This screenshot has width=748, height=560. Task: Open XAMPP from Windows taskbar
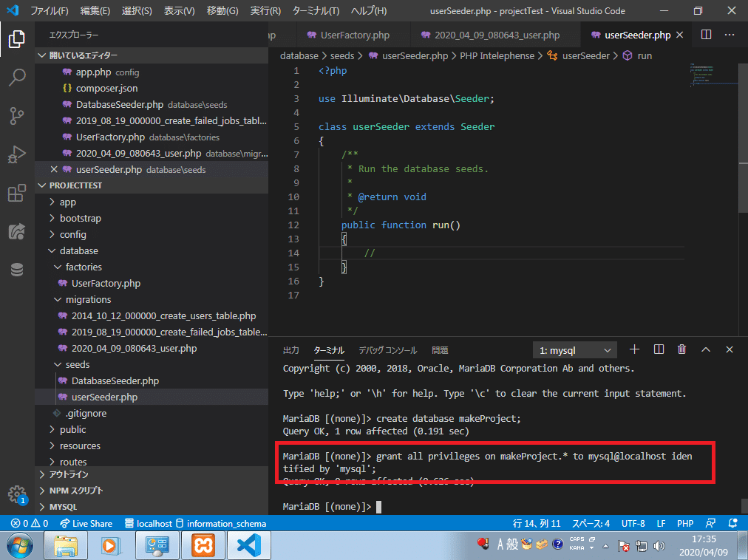pyautogui.click(x=203, y=544)
